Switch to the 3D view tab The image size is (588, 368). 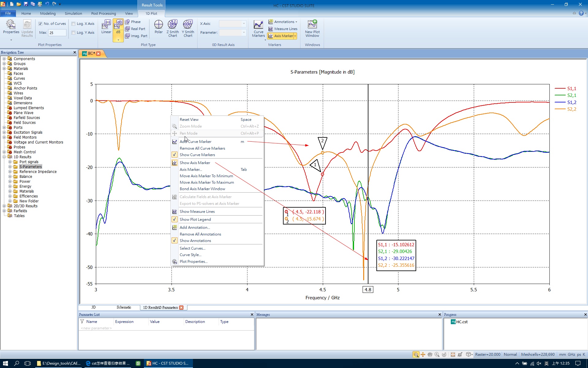click(x=93, y=307)
